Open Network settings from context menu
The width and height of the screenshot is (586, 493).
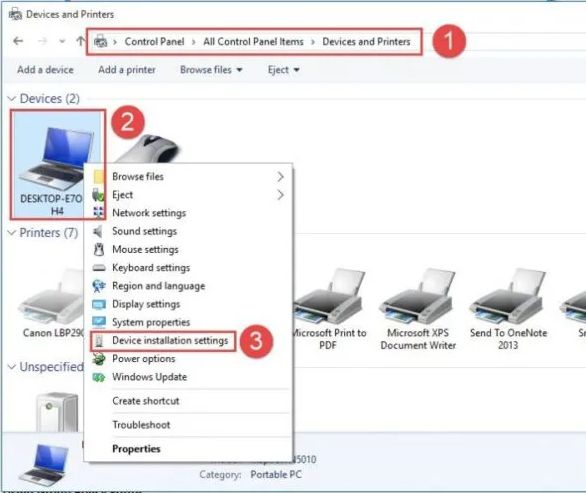189,213
